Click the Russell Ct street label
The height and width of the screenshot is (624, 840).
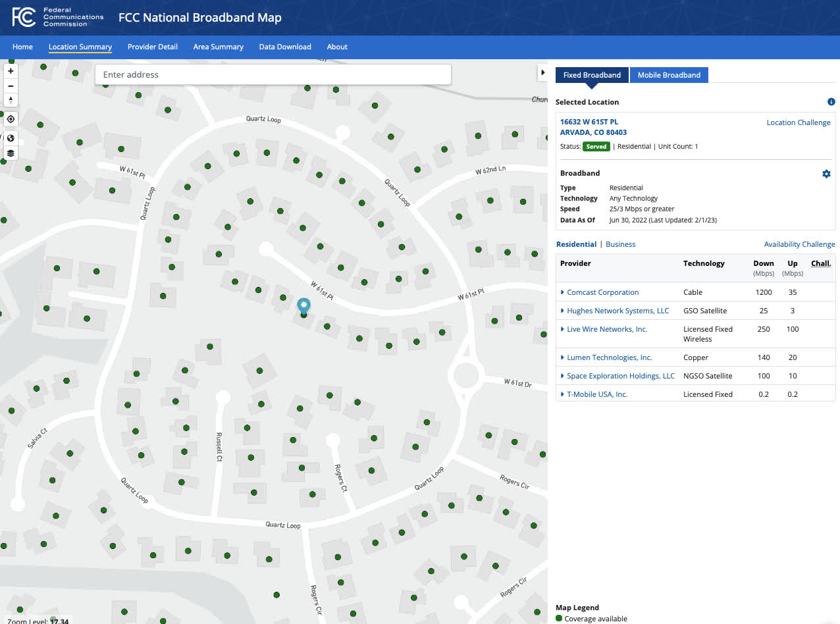[220, 447]
